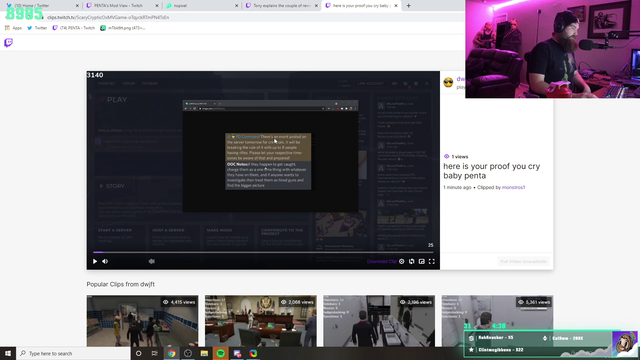The height and width of the screenshot is (360, 640).
Task: Click the clip title text
Action: click(x=491, y=171)
